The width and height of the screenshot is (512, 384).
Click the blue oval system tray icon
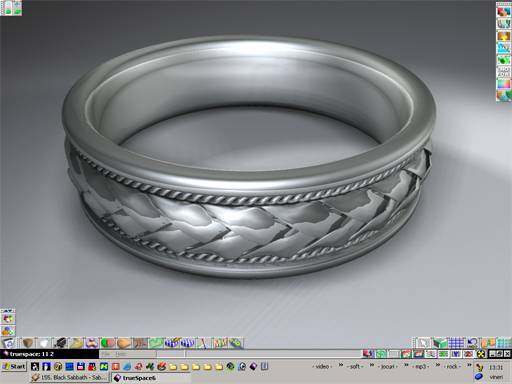[x=479, y=377]
